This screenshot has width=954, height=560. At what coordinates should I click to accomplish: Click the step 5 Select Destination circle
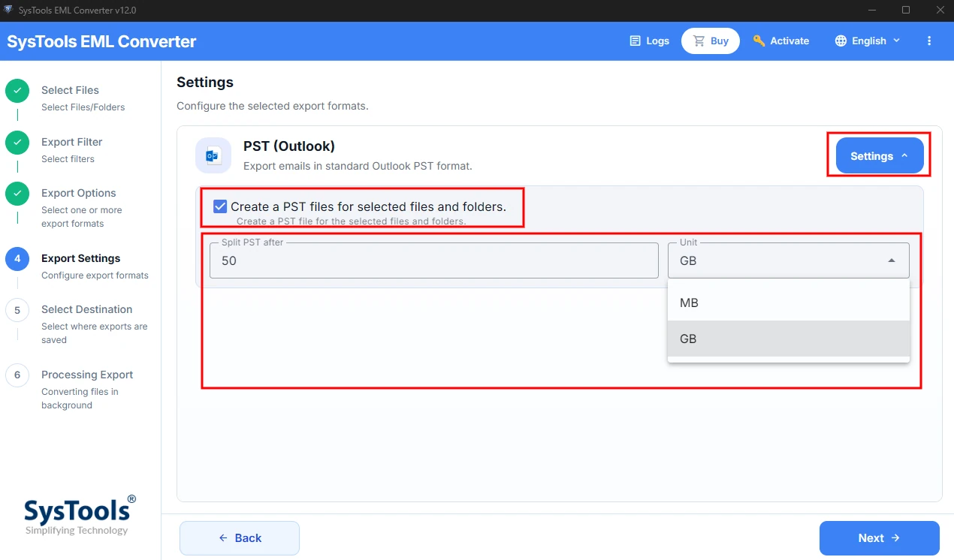coord(17,310)
